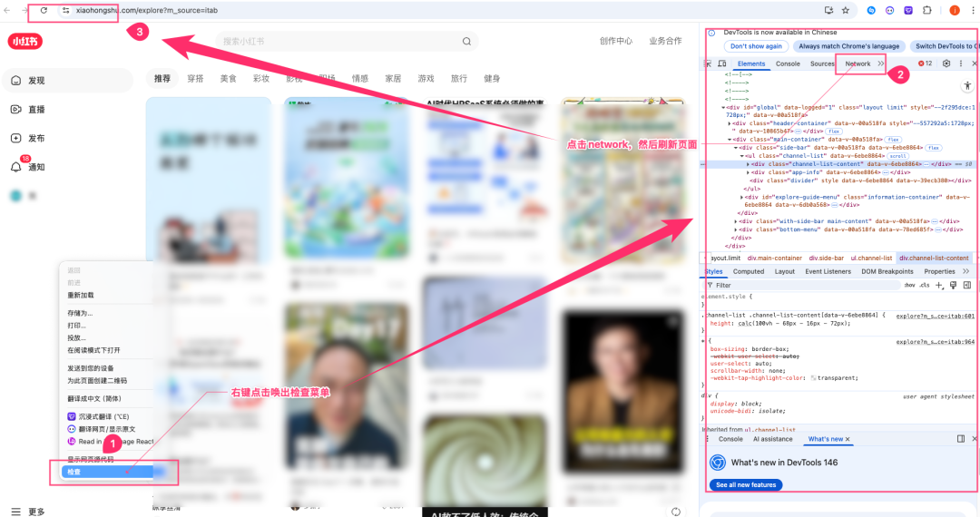Bookmark this page with the star icon

(x=846, y=10)
